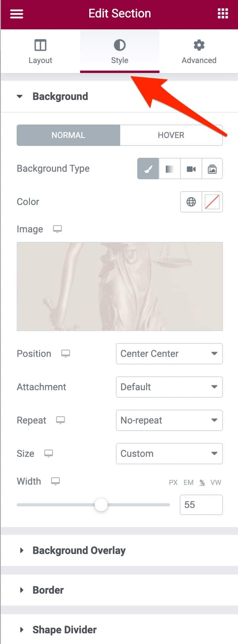Switch to the HOVER state
This screenshot has width=238, height=644.
point(171,135)
